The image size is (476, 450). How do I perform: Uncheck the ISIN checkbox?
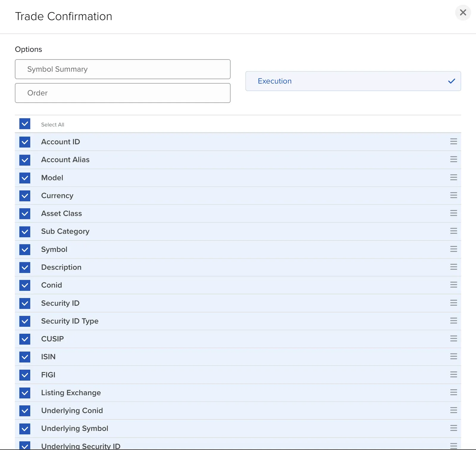point(25,357)
